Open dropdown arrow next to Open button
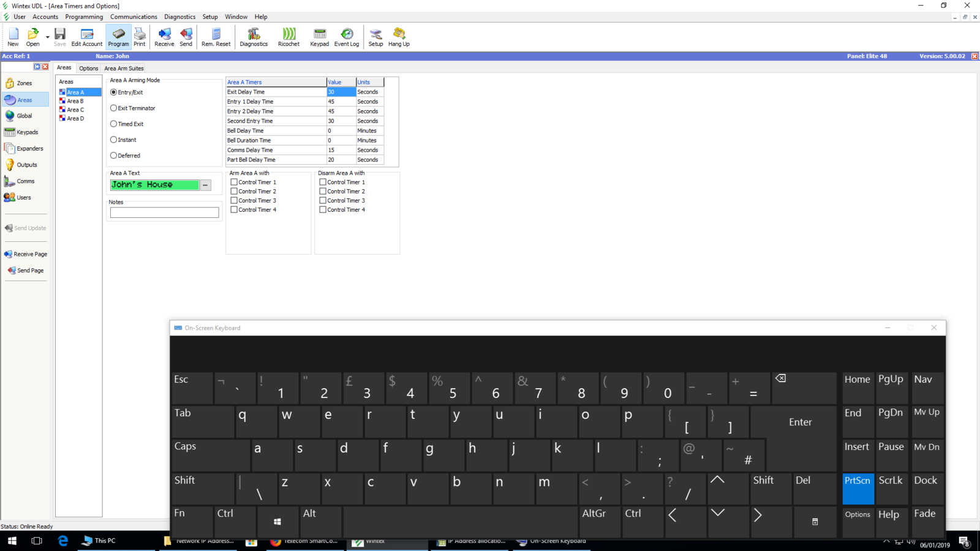The image size is (980, 551). click(48, 37)
